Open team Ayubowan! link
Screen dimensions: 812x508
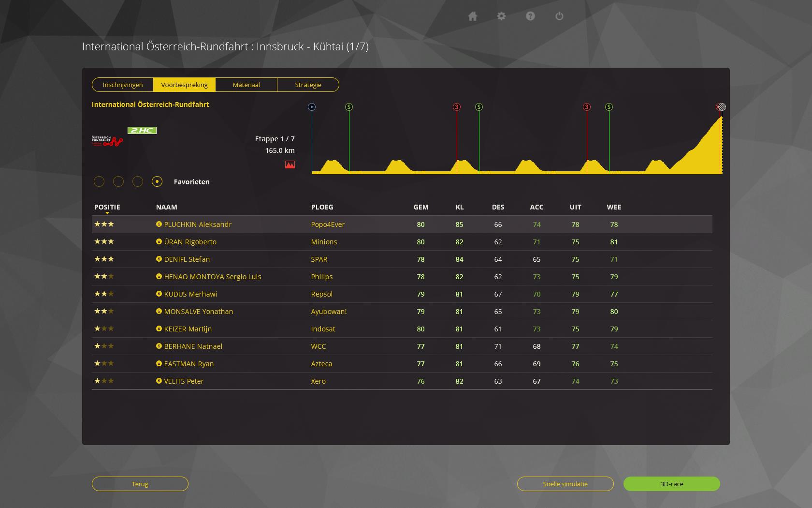click(329, 312)
